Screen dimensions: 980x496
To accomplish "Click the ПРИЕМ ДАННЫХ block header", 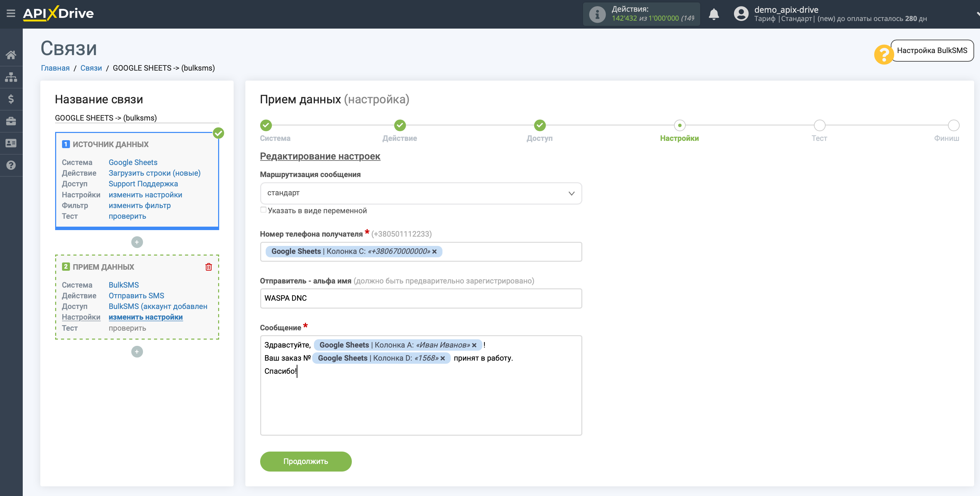I will [x=103, y=267].
